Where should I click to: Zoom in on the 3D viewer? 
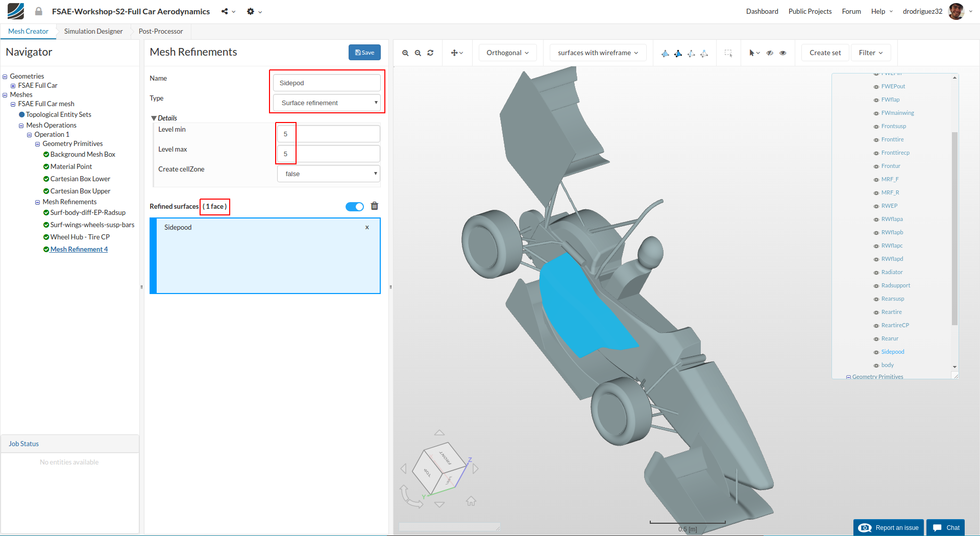point(405,53)
